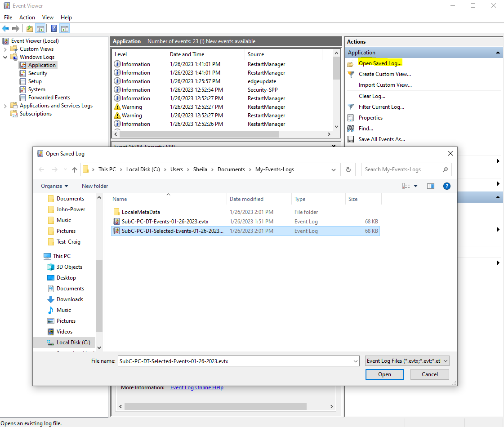
Task: Open the Organize dropdown menu
Action: pos(54,186)
